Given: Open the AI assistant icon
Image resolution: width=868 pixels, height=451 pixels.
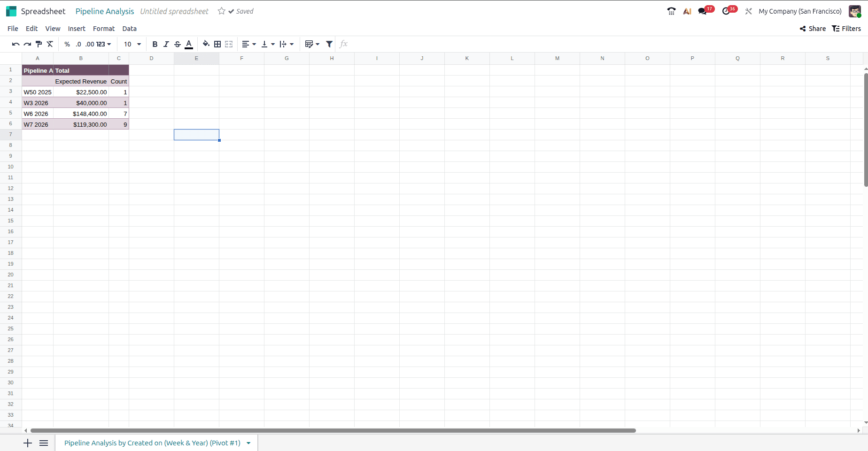Looking at the screenshot, I should pyautogui.click(x=687, y=11).
